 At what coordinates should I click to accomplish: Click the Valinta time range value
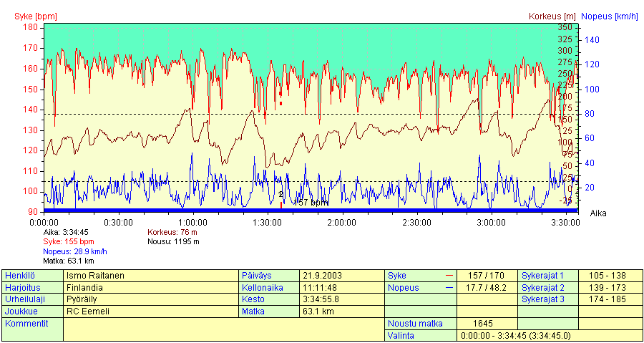pos(516,335)
